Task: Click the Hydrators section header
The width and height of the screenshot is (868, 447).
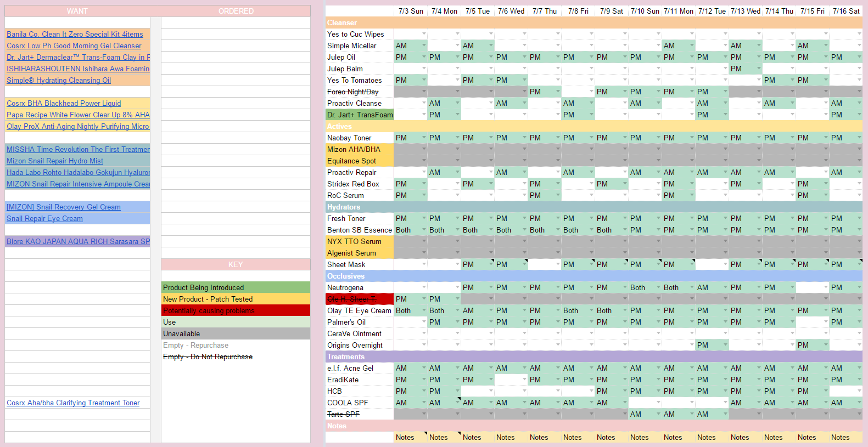Action: click(594, 207)
